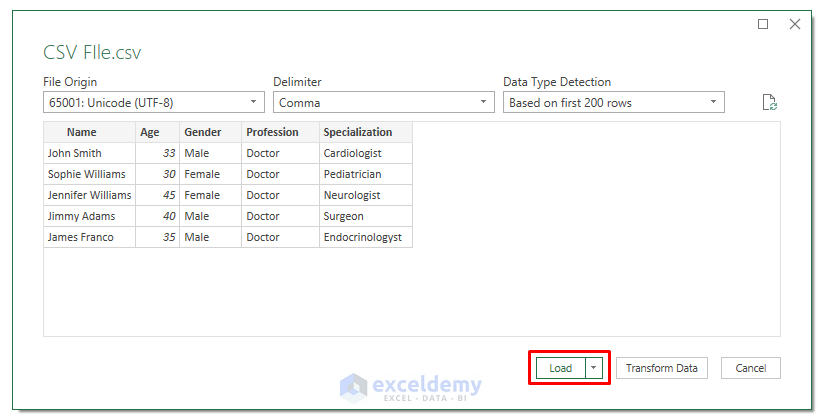Click the Gender column header
The width and height of the screenshot is (822, 420).
(210, 132)
